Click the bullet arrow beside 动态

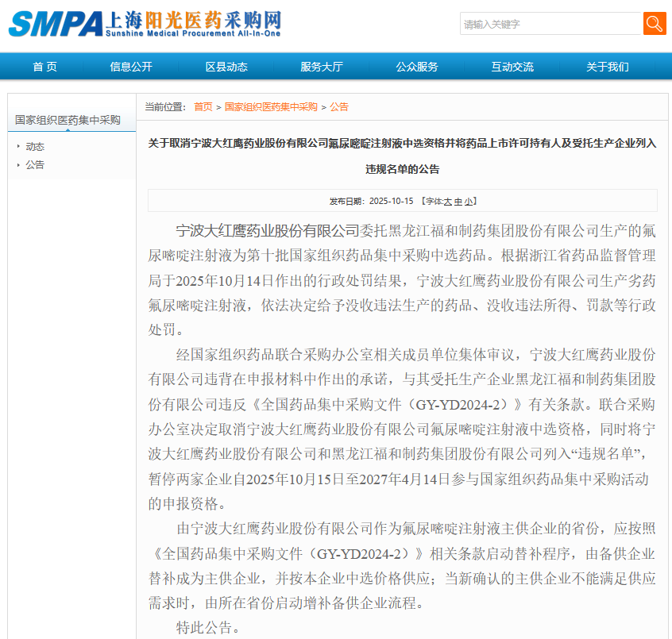click(18, 147)
